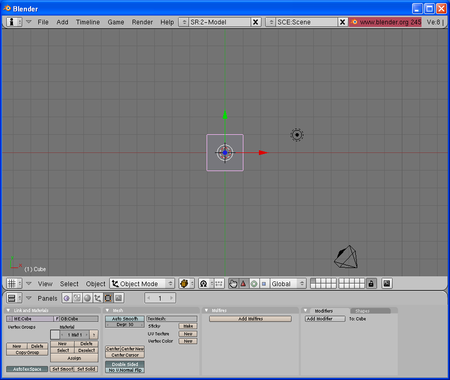
Task: Collapse the 3D view header menus triangle
Action: pos(29,284)
